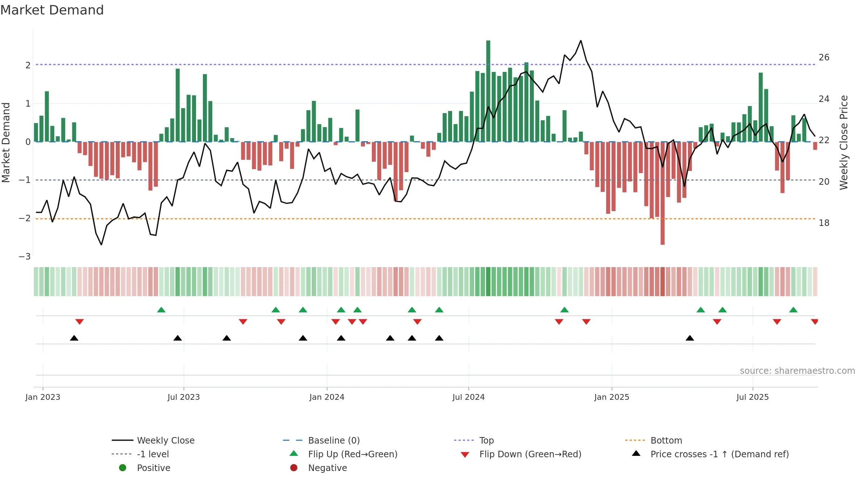Click the 'Jul 2024' x-axis label
This screenshot has width=868, height=488.
click(469, 397)
